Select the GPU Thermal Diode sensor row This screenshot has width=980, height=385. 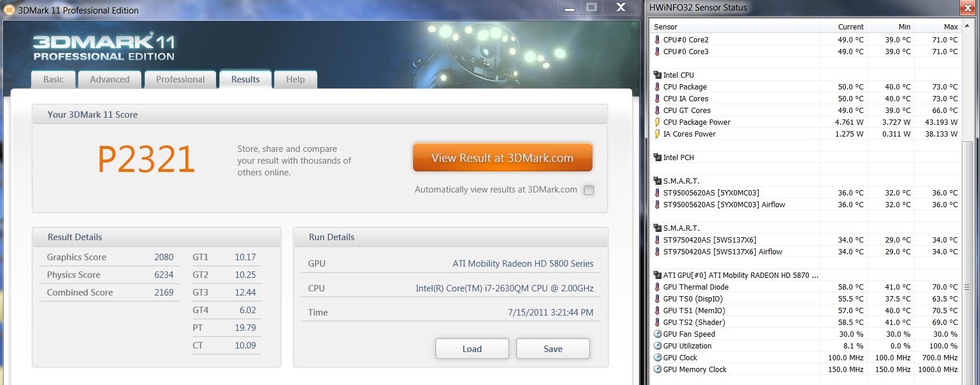(805, 287)
